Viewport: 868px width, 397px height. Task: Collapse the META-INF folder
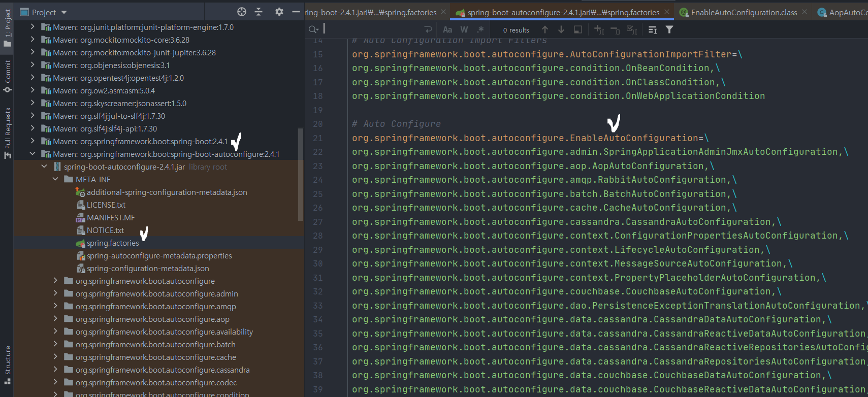click(x=55, y=179)
